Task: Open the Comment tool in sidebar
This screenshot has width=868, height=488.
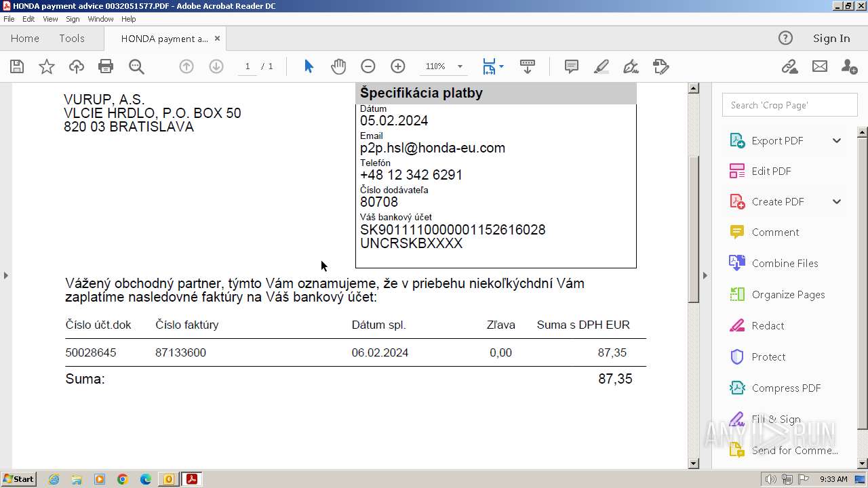Action: (x=775, y=232)
